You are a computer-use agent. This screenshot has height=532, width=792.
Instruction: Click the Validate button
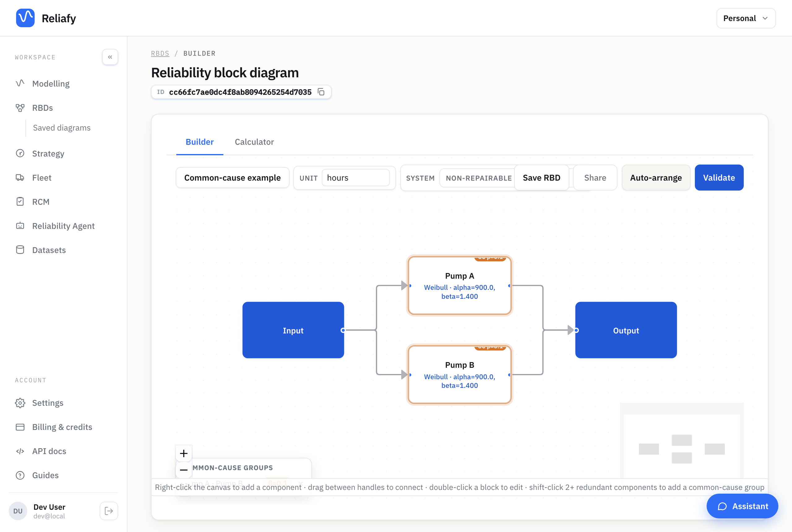pyautogui.click(x=719, y=178)
